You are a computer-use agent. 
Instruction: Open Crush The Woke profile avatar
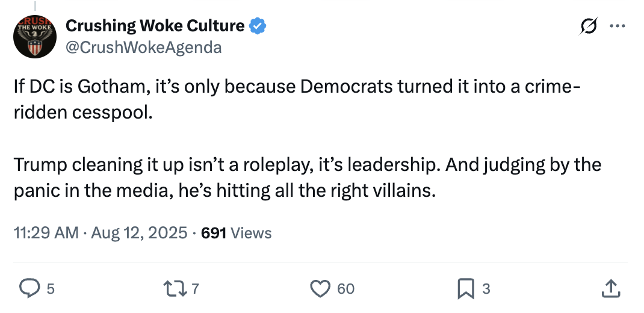[35, 37]
